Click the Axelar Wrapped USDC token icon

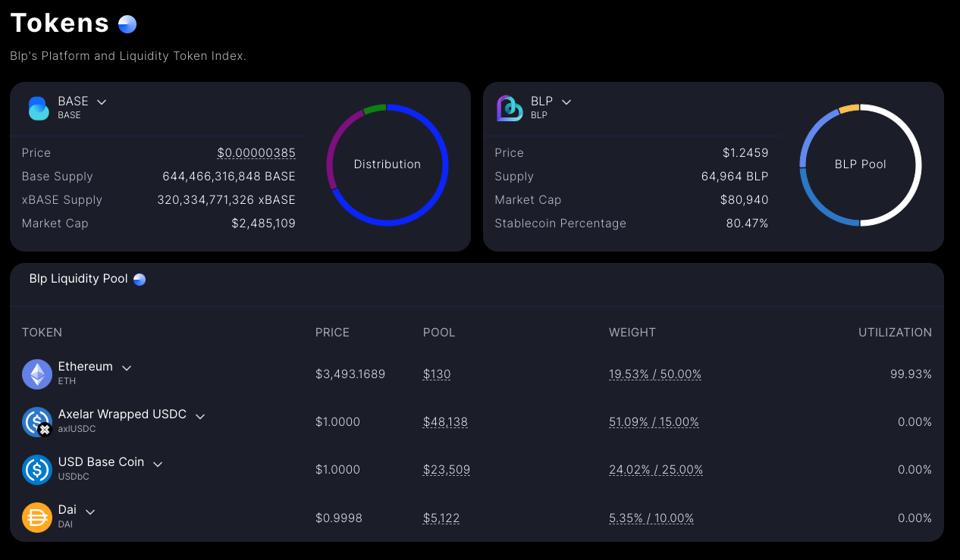pyautogui.click(x=37, y=422)
